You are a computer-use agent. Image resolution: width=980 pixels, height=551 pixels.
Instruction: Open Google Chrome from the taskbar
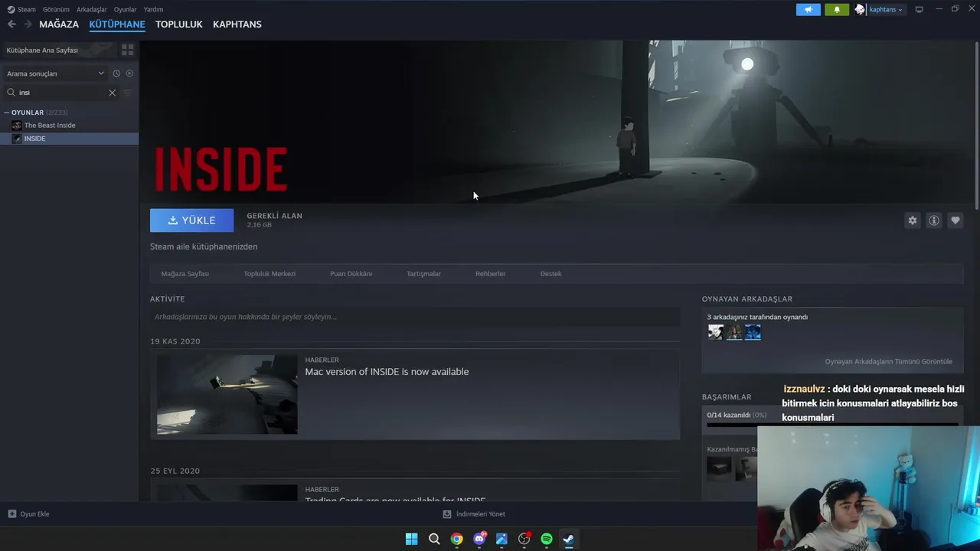[456, 539]
